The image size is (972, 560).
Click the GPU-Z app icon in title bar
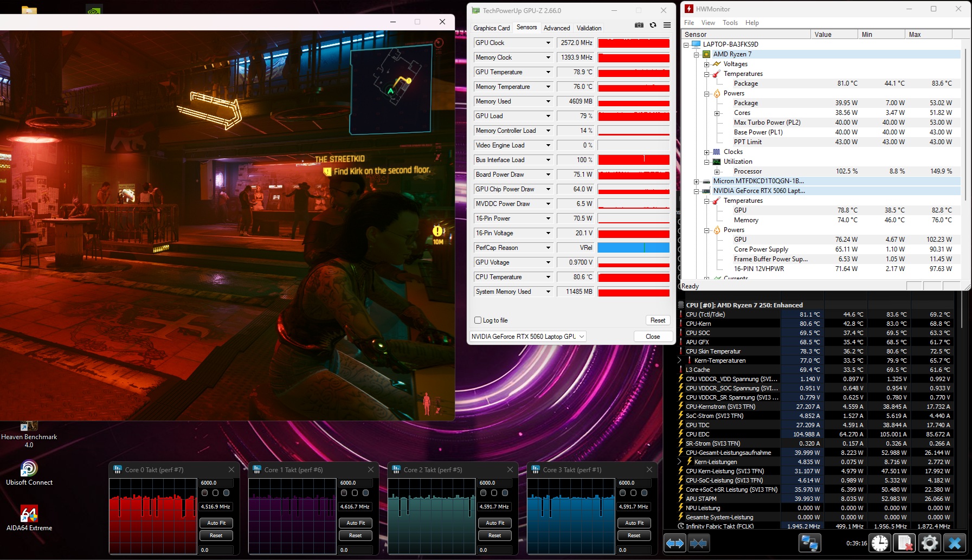[x=476, y=10]
